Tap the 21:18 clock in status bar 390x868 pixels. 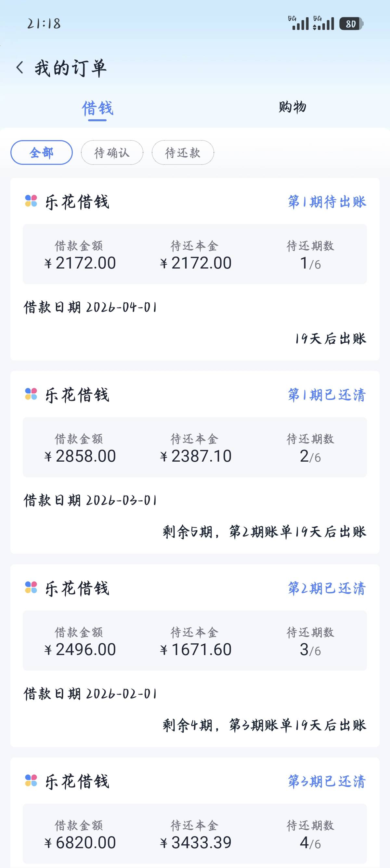pos(44,24)
